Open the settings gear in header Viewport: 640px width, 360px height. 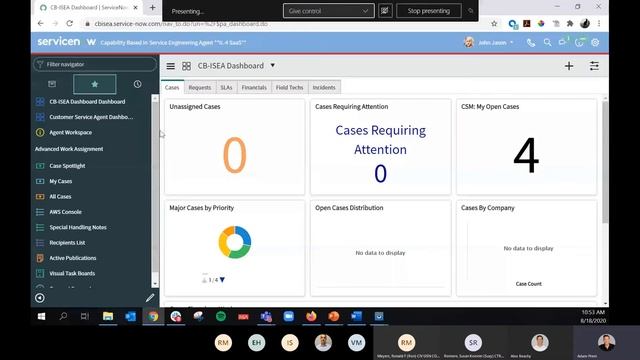click(x=595, y=42)
